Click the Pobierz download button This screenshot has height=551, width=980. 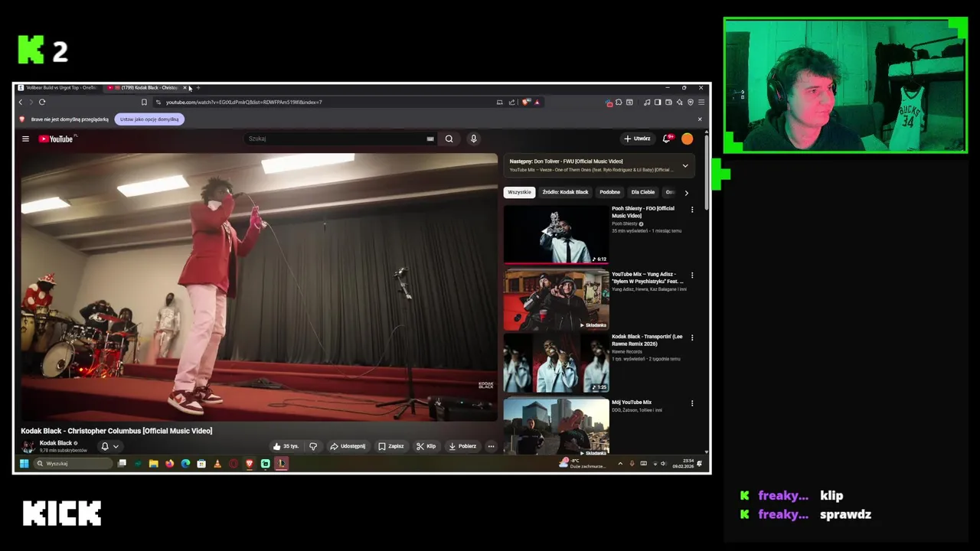462,446
